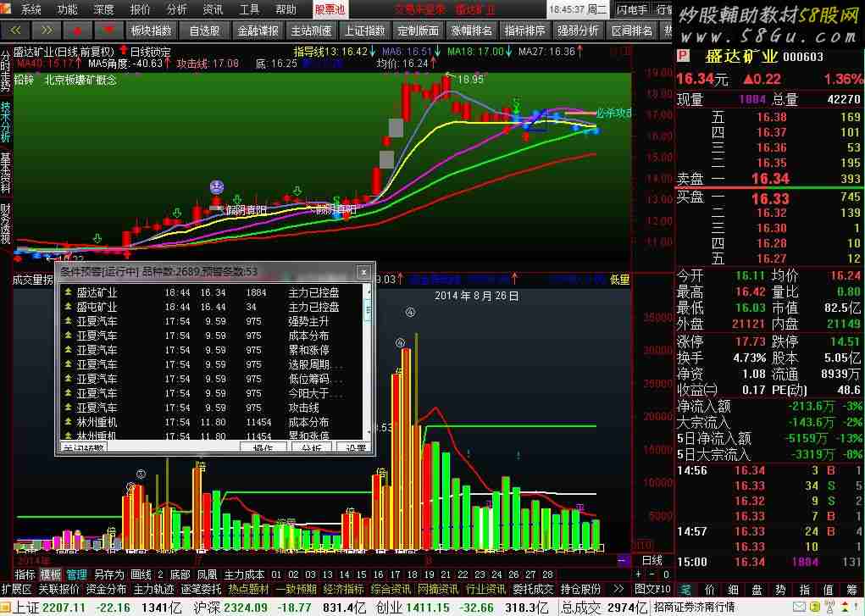Switch to 模板 tab below chart

click(x=50, y=574)
